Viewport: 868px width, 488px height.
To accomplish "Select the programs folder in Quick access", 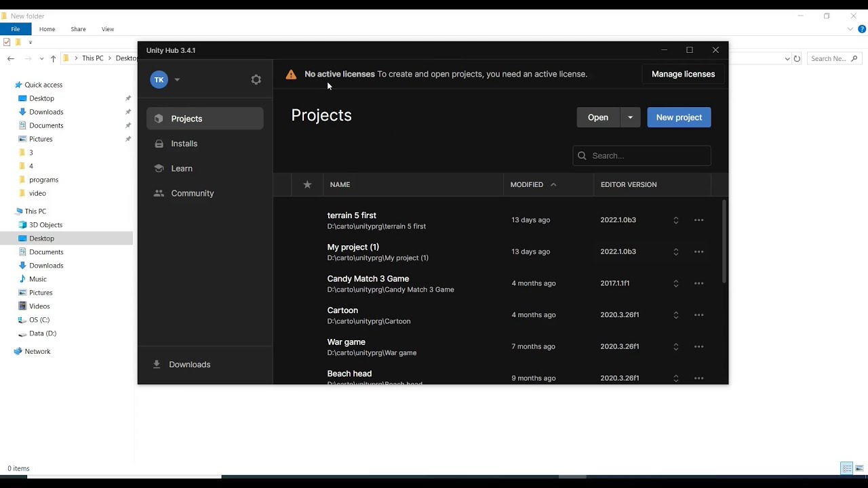I will click(x=43, y=180).
